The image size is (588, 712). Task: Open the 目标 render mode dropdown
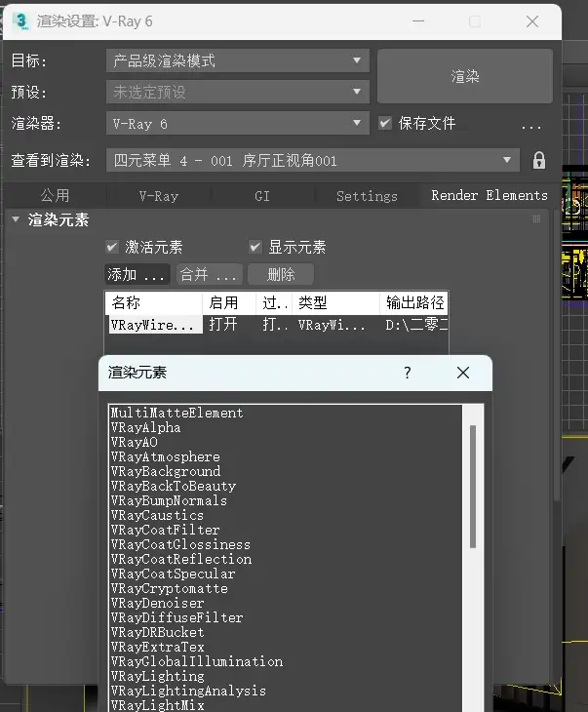click(x=238, y=60)
